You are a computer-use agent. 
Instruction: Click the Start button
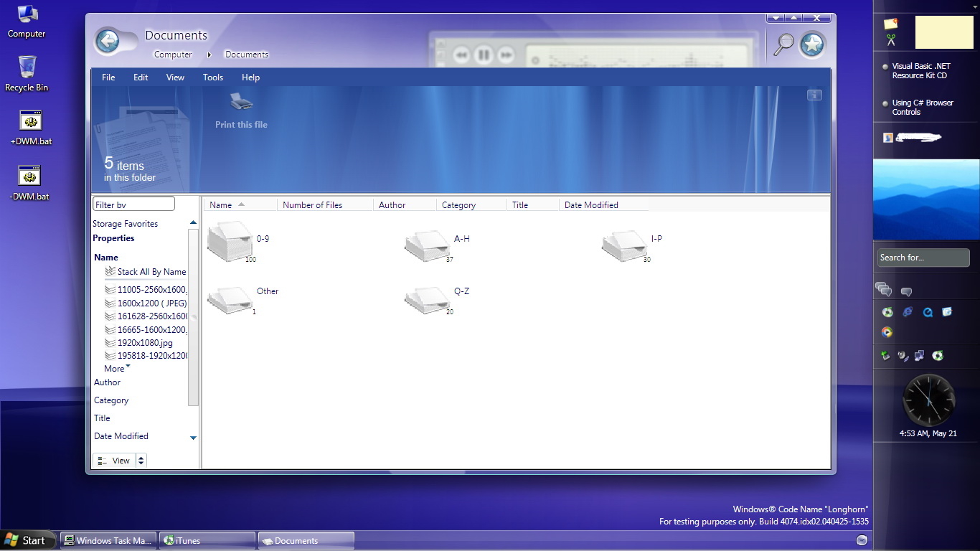pyautogui.click(x=26, y=540)
